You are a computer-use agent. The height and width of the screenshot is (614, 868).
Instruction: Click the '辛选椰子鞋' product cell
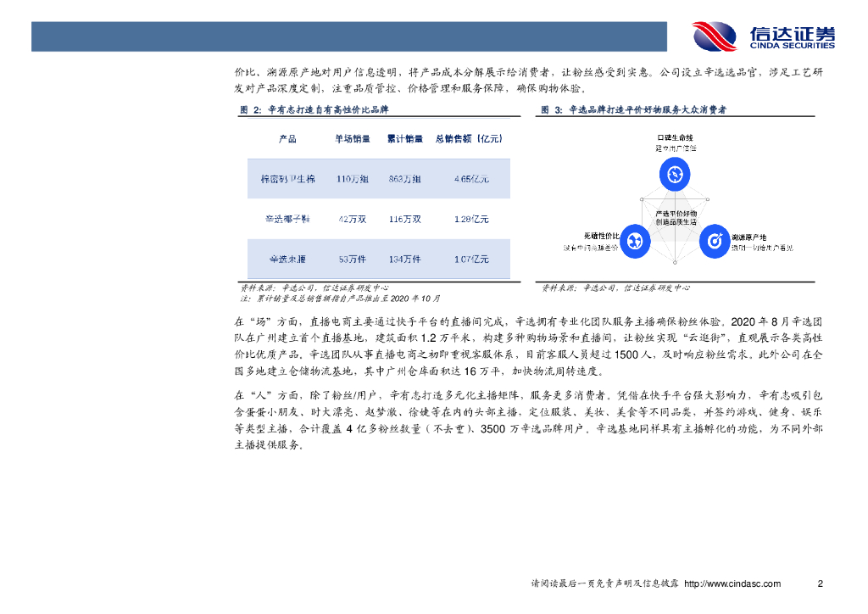tap(288, 220)
